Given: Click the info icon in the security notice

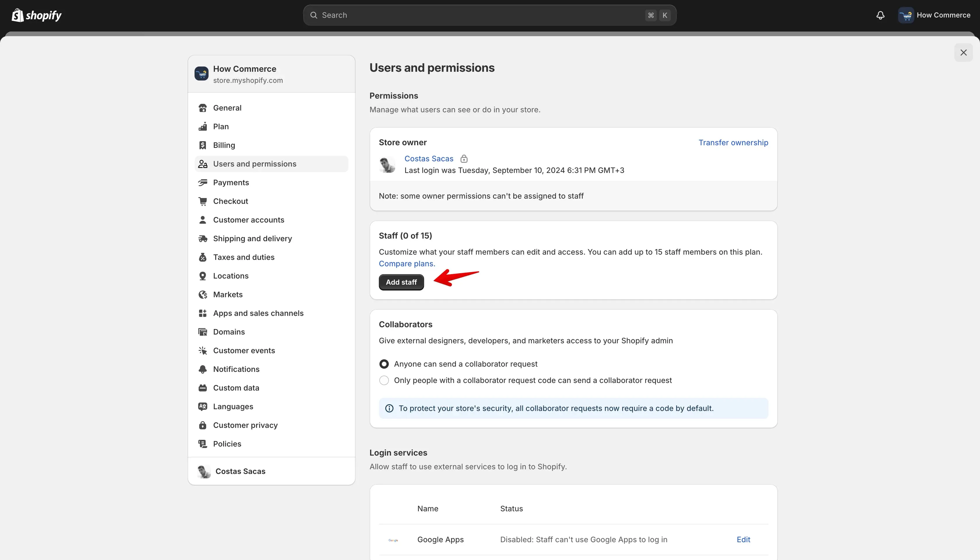Looking at the screenshot, I should point(389,408).
